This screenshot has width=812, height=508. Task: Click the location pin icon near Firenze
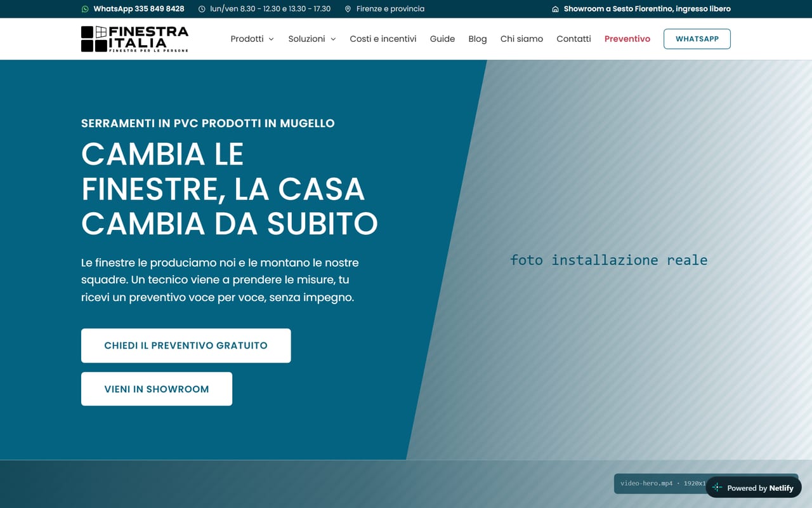(x=348, y=9)
